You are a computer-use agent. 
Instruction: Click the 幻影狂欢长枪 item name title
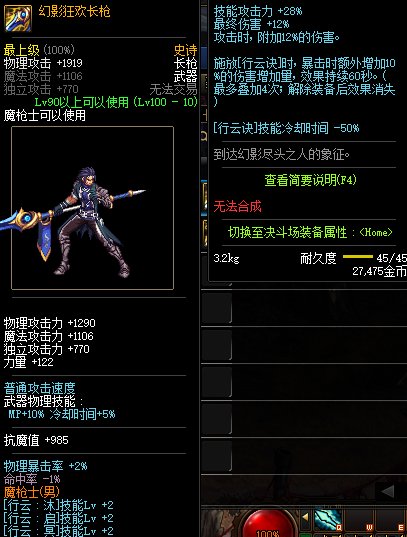[74, 12]
